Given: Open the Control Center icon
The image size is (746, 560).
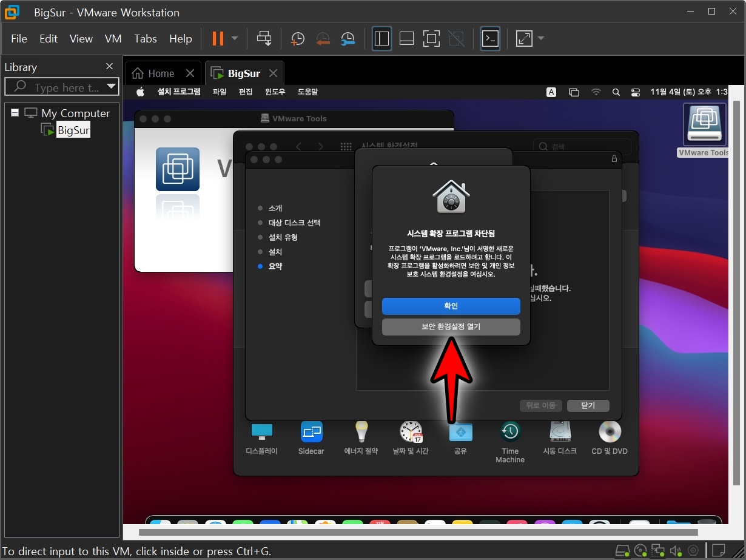Looking at the screenshot, I should click(636, 92).
